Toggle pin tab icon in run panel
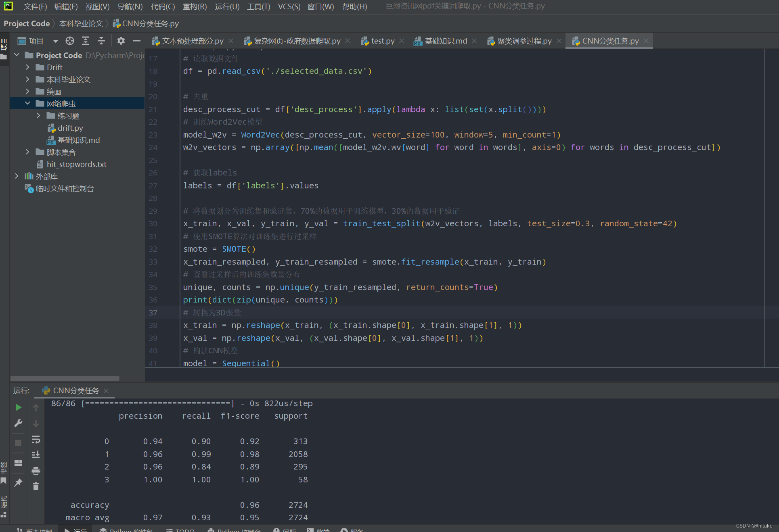Viewport: 779px width, 532px height. (x=18, y=482)
